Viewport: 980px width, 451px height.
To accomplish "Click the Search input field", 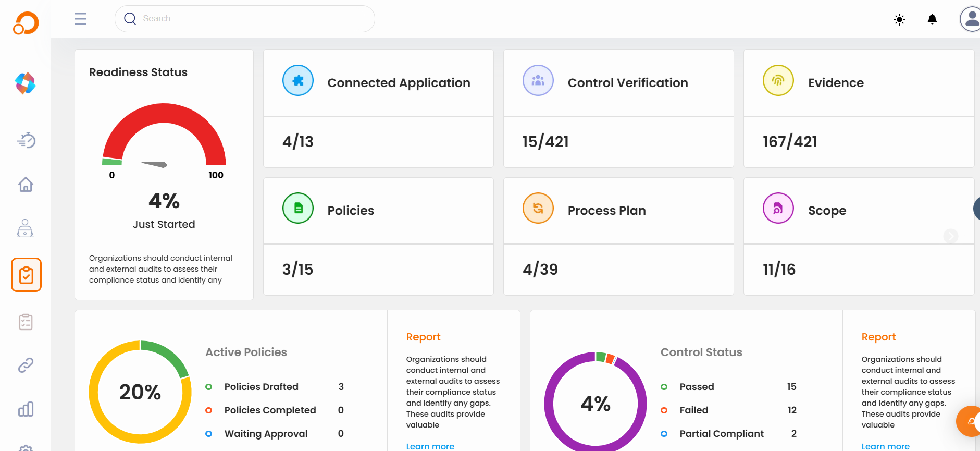I will pos(245,19).
